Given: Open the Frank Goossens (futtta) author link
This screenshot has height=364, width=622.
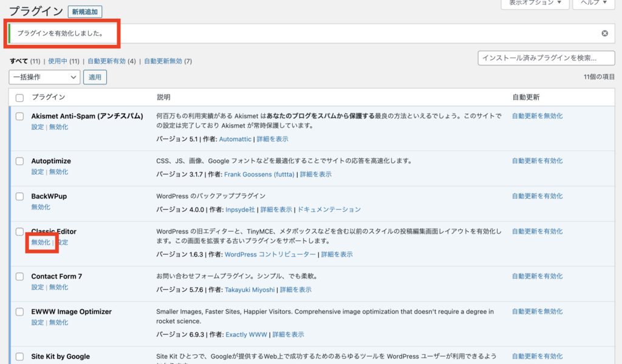Looking at the screenshot, I should [259, 174].
